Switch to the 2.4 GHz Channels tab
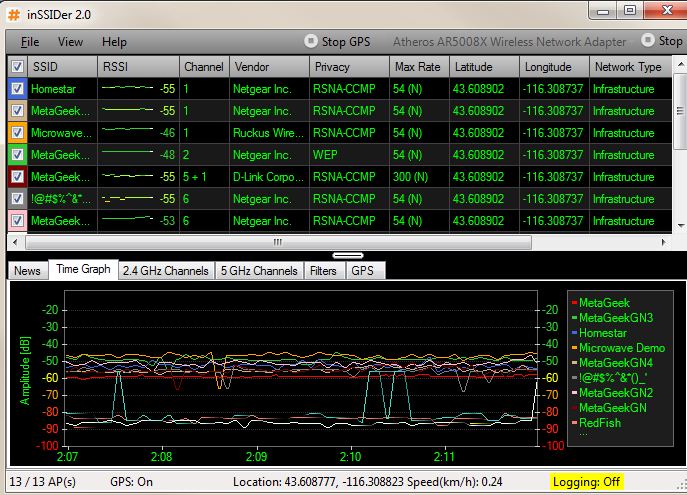This screenshot has width=687, height=495. (x=165, y=270)
